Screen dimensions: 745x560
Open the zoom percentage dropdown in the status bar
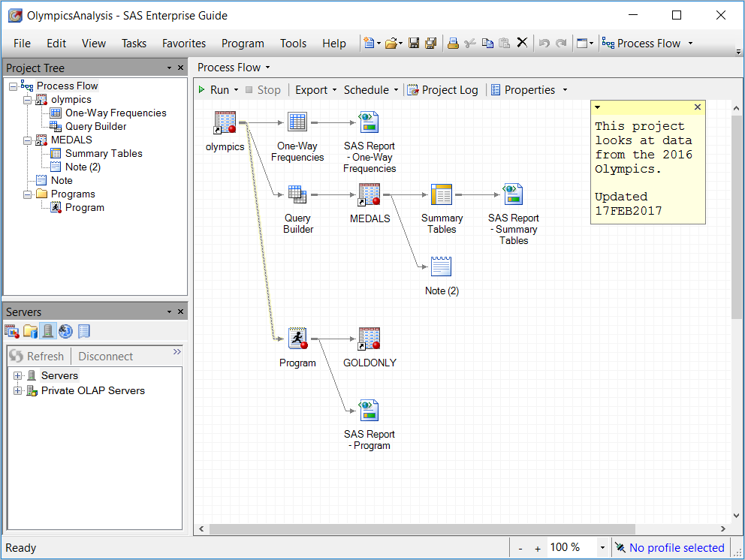pyautogui.click(x=602, y=548)
